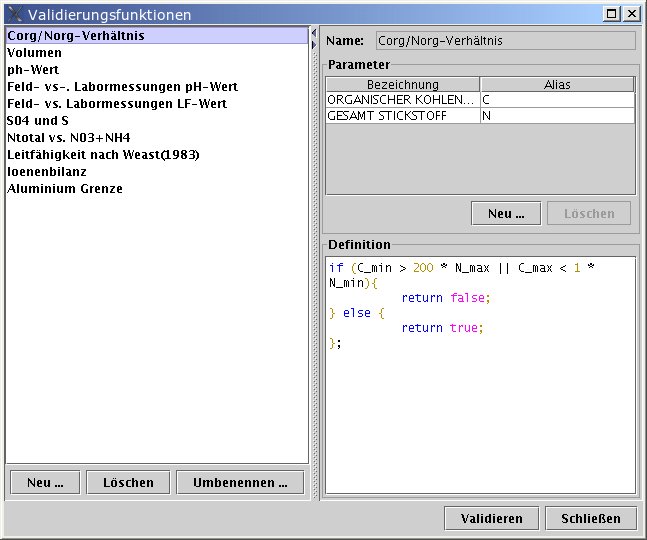Screen dimensions: 647x540
Task: Select Aluminium Grenze list entry
Action: pos(157,189)
